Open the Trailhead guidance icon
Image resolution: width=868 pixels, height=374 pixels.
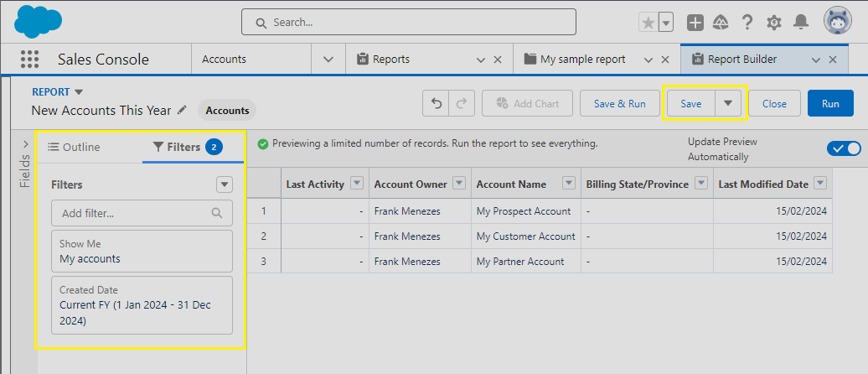[x=721, y=22]
